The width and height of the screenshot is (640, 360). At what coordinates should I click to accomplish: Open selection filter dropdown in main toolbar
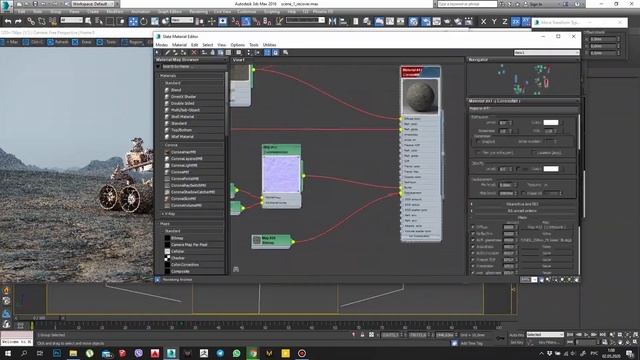72,20
